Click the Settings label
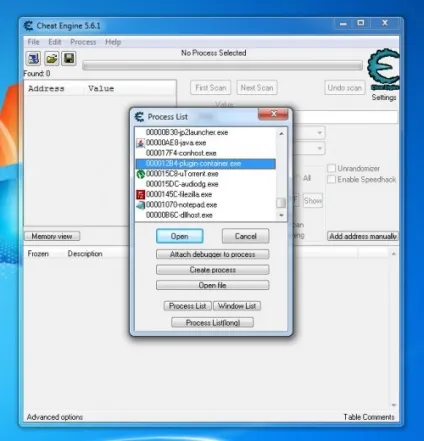424x441 pixels. (x=384, y=97)
